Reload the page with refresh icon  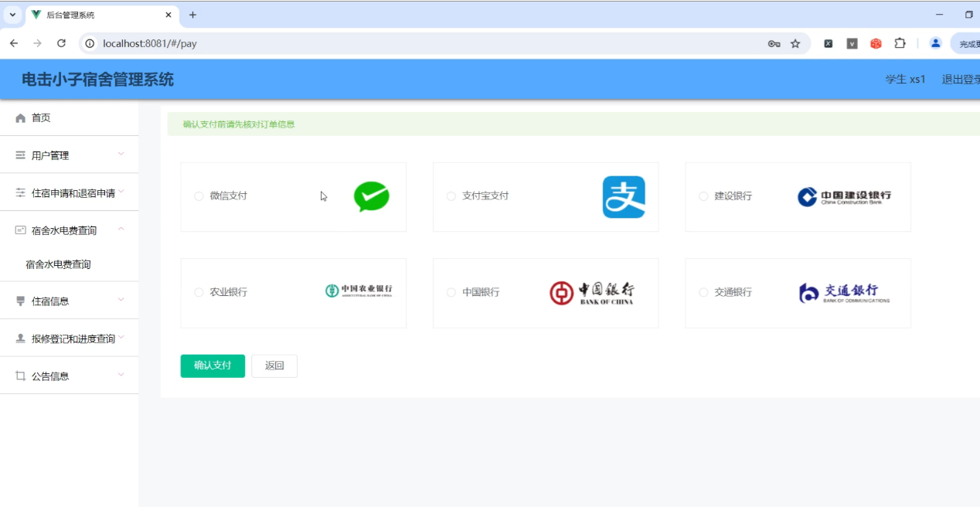[61, 43]
